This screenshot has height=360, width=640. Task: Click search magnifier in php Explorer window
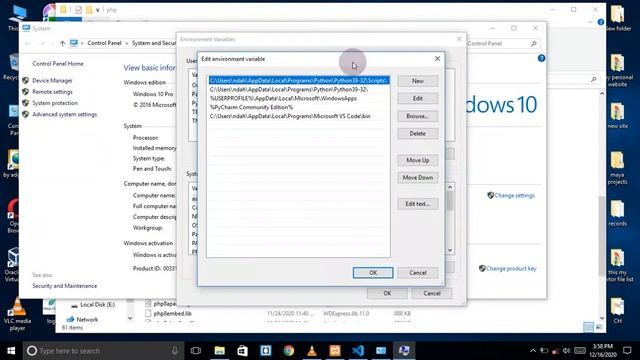[593, 79]
